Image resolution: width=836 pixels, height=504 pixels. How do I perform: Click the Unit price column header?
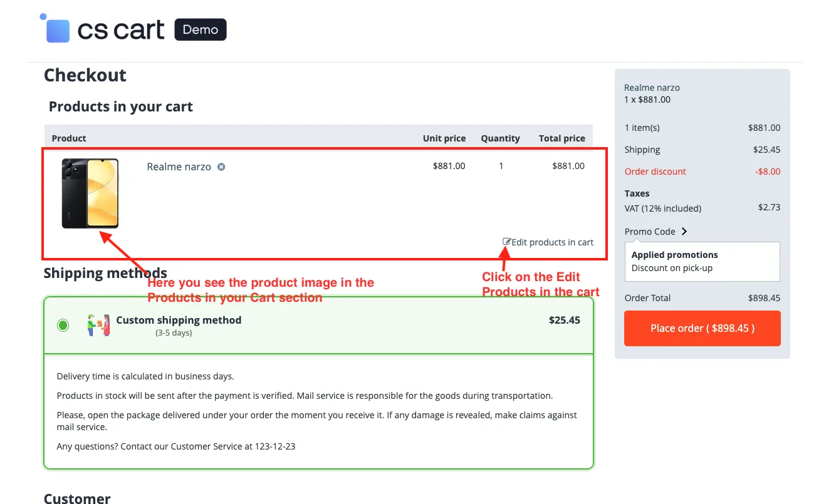pyautogui.click(x=444, y=138)
